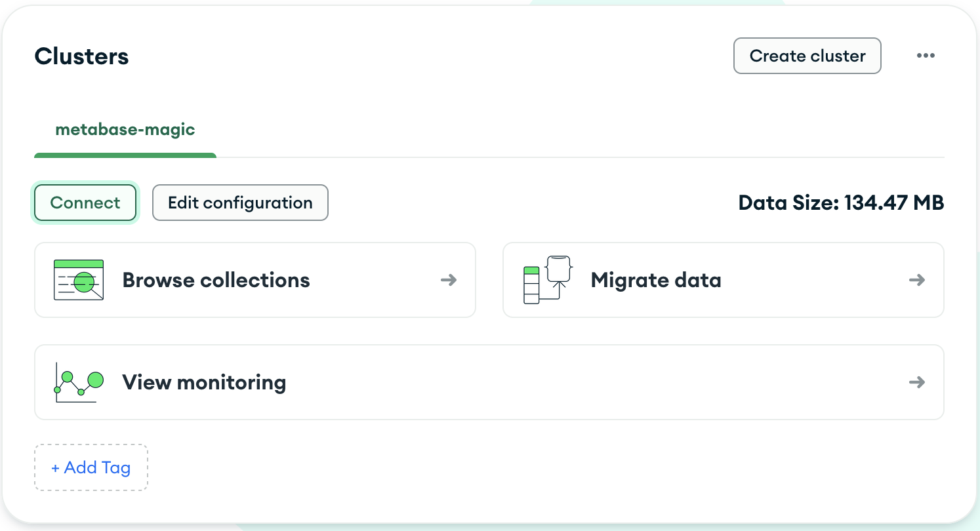This screenshot has width=980, height=531.
Task: Click the Clusters section heading
Action: [81, 56]
